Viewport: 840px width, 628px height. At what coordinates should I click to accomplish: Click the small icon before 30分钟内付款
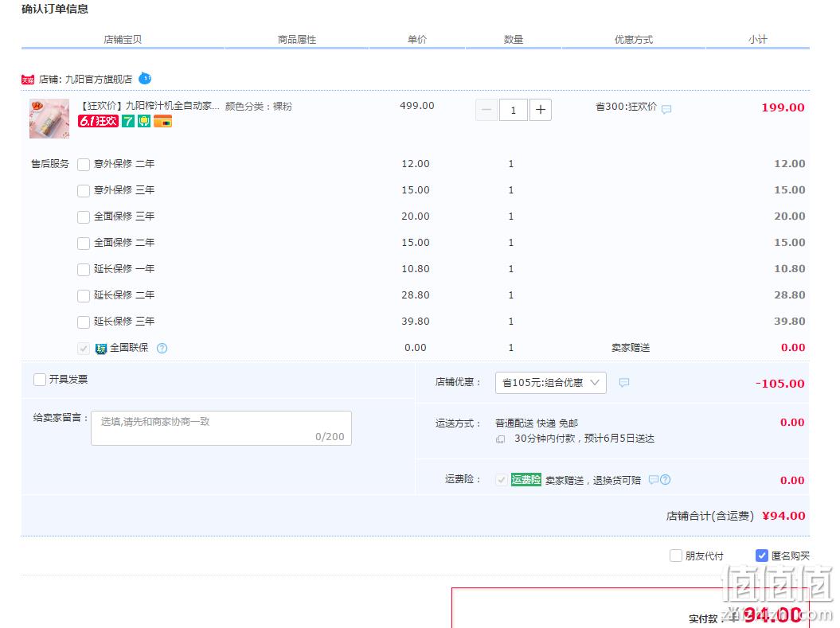(x=500, y=439)
